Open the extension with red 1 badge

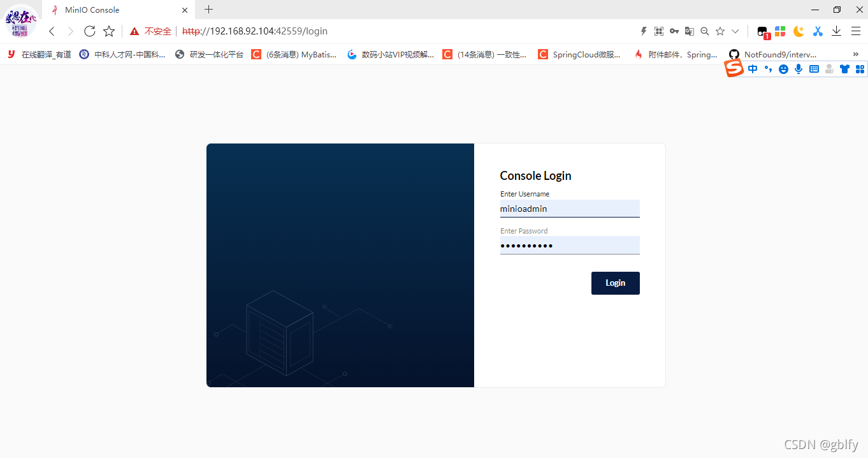click(763, 32)
